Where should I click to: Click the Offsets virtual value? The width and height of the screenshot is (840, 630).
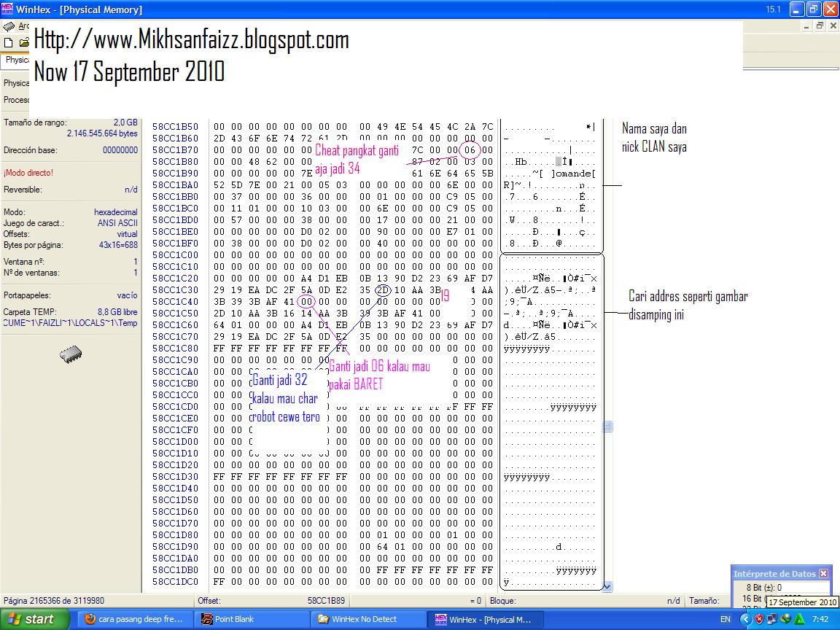(x=127, y=234)
